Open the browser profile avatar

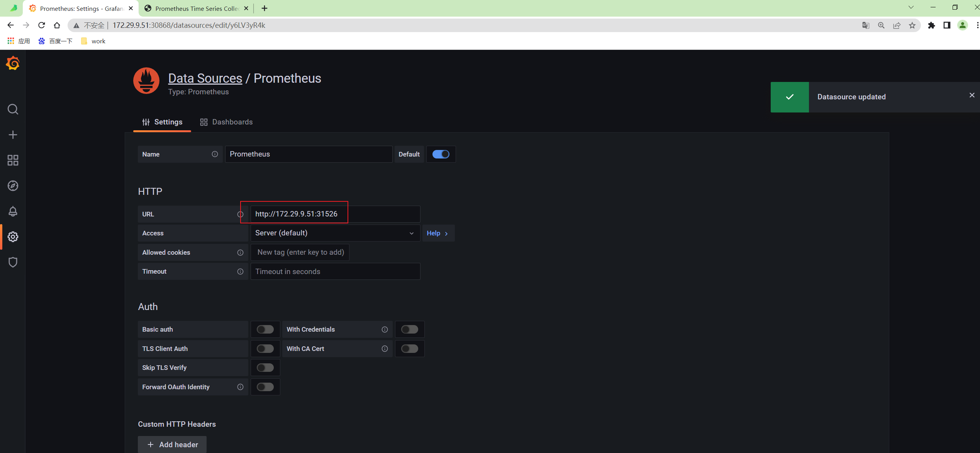click(x=963, y=26)
